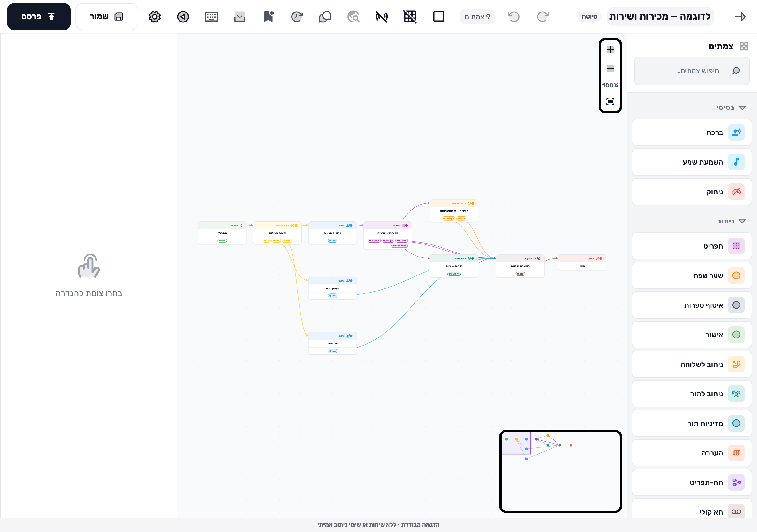Choose מדיניות תור in sidebar palette
Screen dimensions: 757x532
click(x=692, y=423)
